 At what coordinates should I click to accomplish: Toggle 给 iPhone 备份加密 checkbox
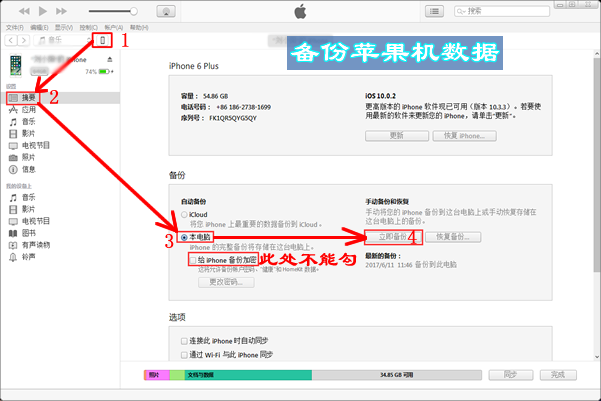pyautogui.click(x=193, y=260)
